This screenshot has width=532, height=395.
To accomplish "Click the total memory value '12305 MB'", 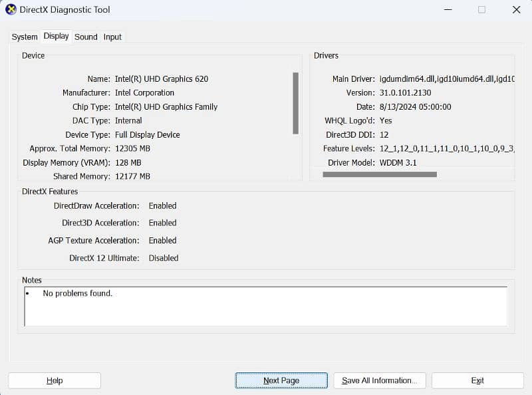I will (132, 149).
